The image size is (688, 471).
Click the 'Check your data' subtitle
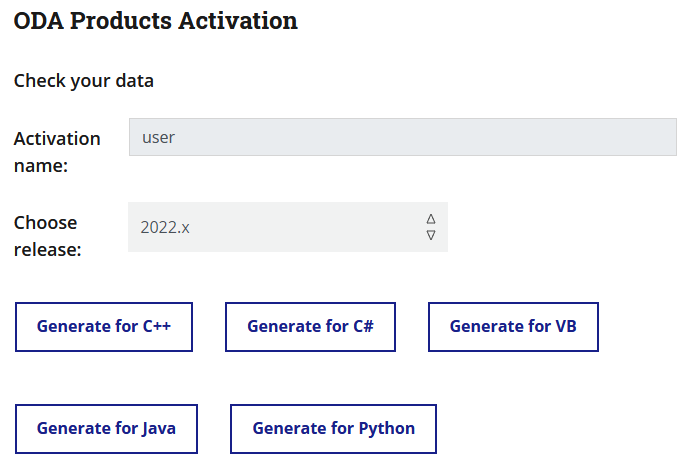pyautogui.click(x=84, y=80)
